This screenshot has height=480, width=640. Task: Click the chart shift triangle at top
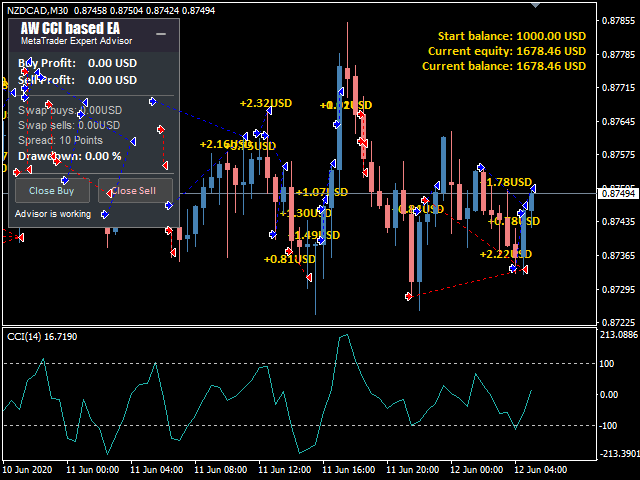tap(535, 5)
